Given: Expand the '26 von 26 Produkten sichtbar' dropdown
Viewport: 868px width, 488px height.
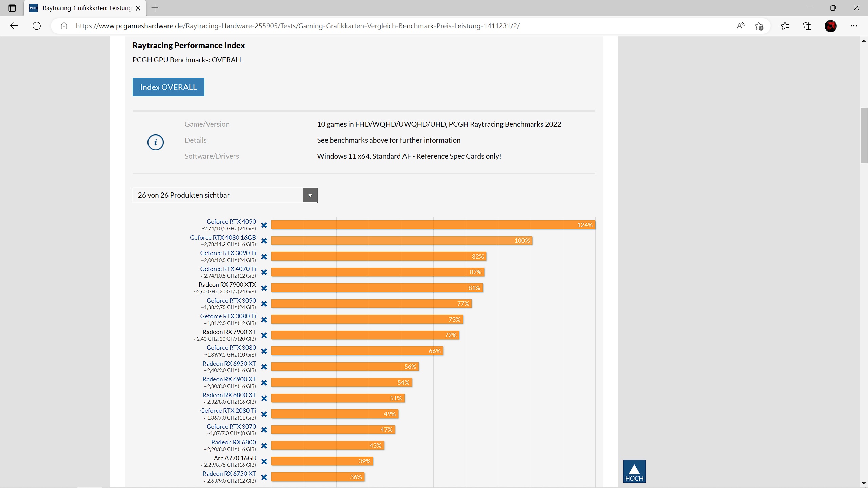Looking at the screenshot, I should tap(310, 195).
